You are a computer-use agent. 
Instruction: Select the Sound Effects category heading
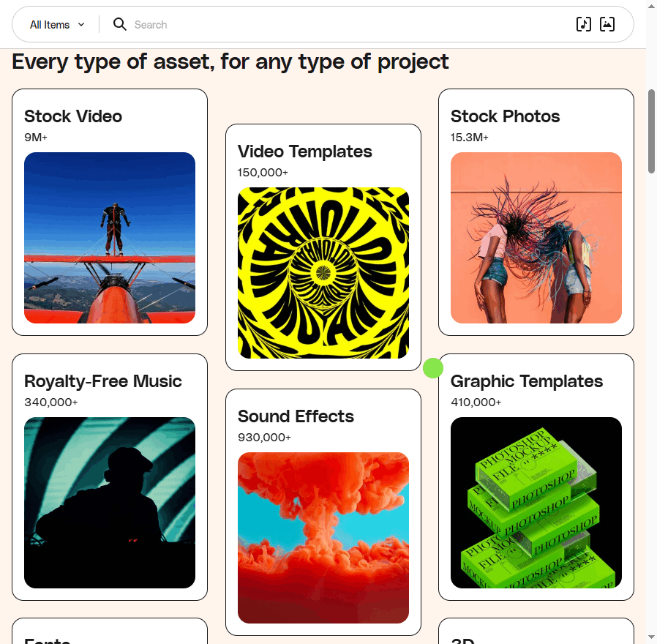296,416
